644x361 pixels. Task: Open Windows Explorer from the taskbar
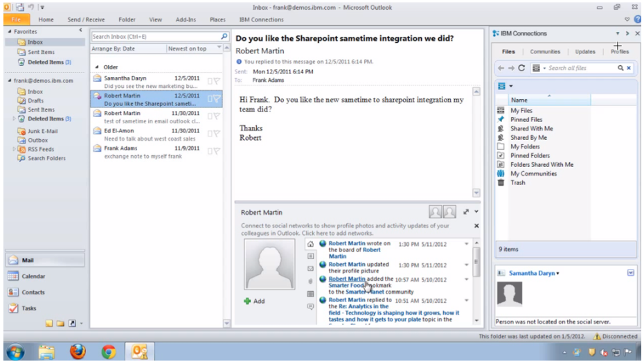point(46,352)
